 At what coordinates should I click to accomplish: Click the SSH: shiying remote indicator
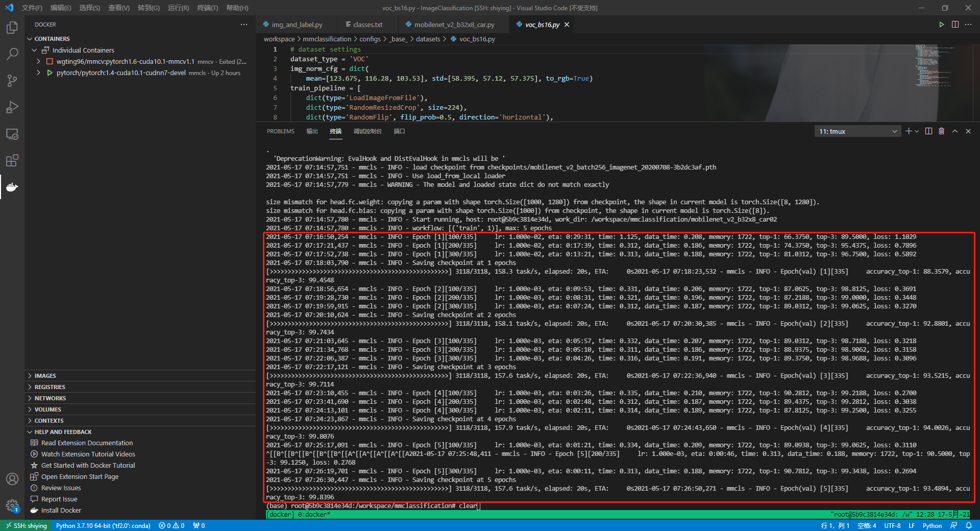click(x=26, y=525)
